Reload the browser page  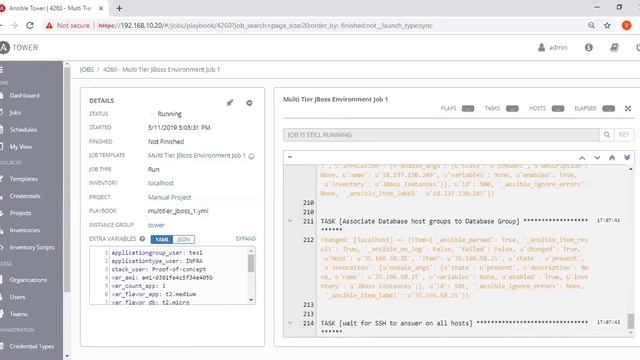point(30,25)
